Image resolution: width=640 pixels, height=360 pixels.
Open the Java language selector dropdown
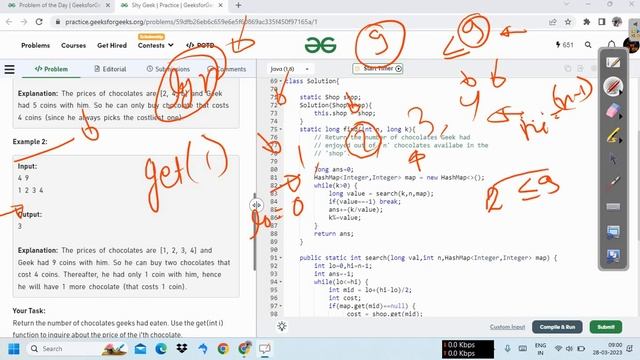pos(289,69)
